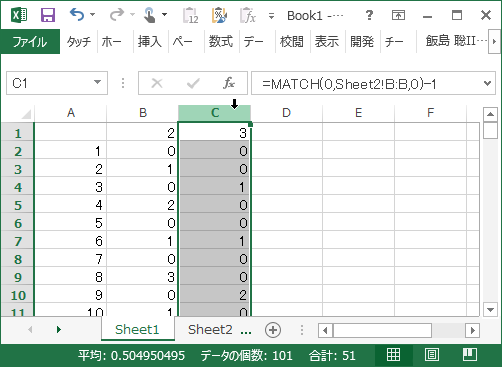Select column F header

(430, 113)
